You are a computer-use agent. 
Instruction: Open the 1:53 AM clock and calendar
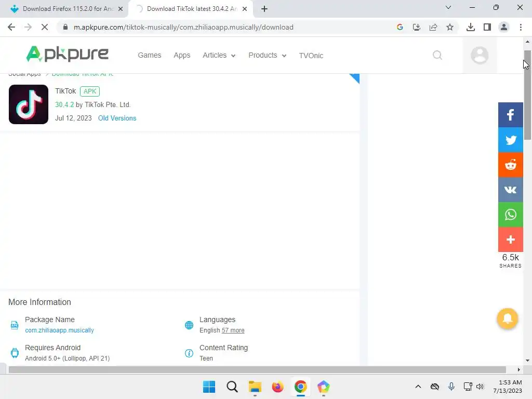point(508,387)
